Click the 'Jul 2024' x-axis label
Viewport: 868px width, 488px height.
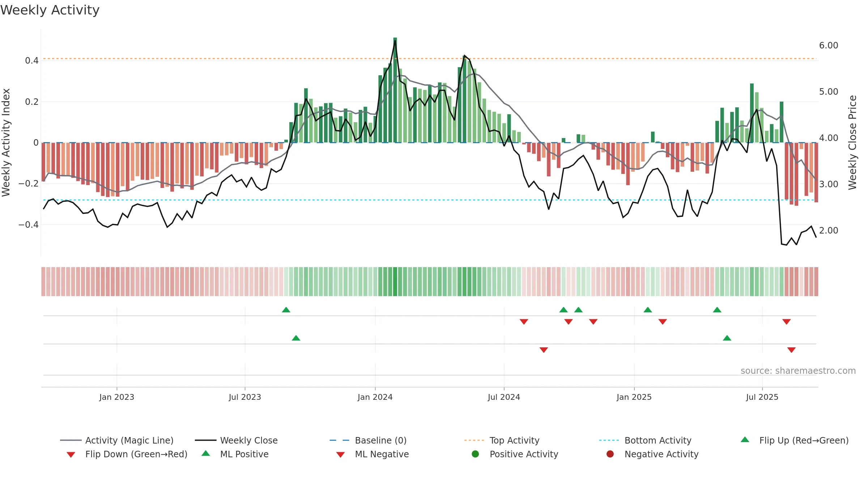504,397
